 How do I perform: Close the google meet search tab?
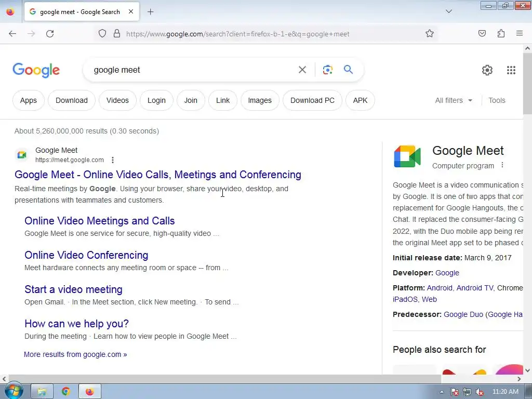click(131, 11)
